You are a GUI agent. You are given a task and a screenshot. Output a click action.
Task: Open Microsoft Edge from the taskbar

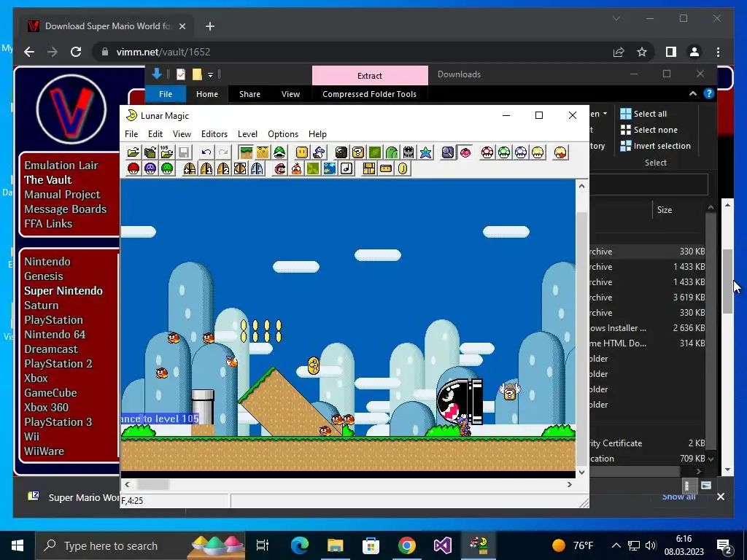(300, 545)
